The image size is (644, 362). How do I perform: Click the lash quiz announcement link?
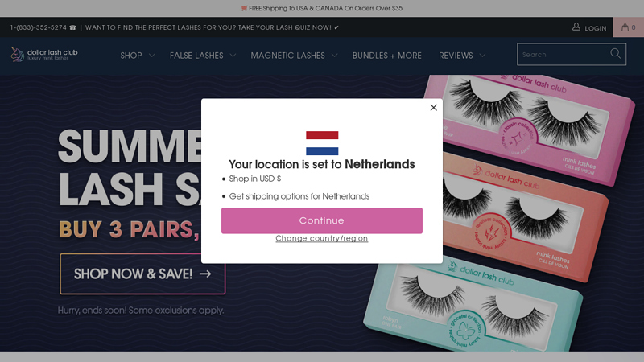tap(212, 27)
